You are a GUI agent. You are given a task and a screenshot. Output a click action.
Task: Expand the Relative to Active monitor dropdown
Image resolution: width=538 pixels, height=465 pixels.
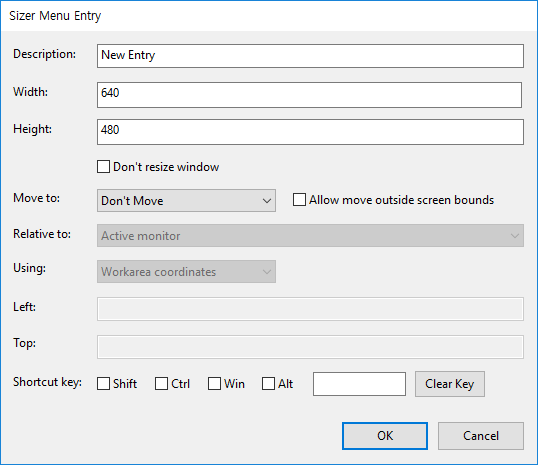310,236
